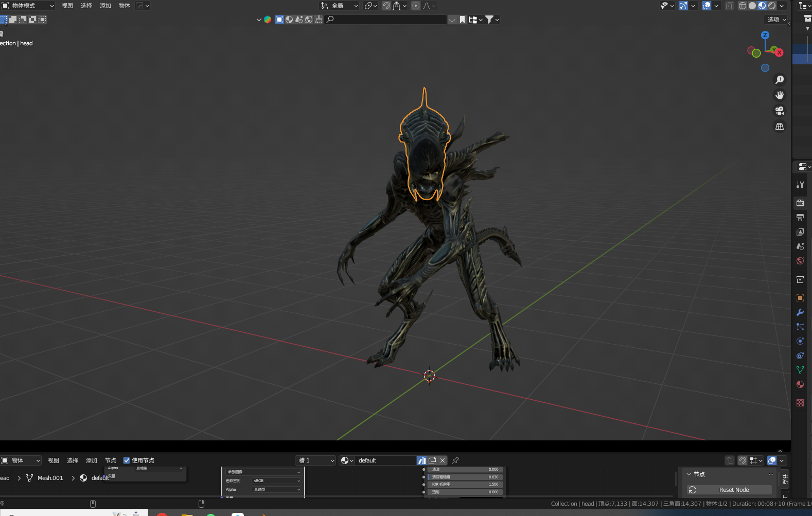The image size is (812, 516).
Task: Click Mesh.001 in node editor breadcrumb
Action: tap(50, 478)
